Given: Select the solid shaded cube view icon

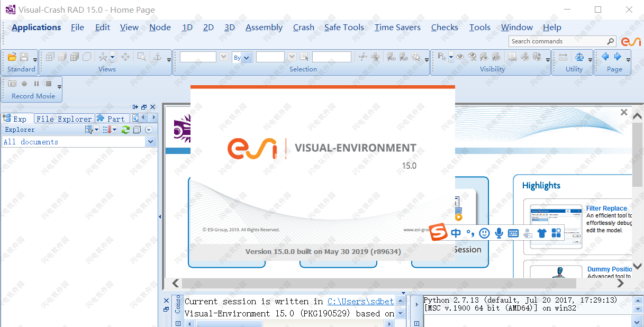Looking at the screenshot, I should coord(62,57).
